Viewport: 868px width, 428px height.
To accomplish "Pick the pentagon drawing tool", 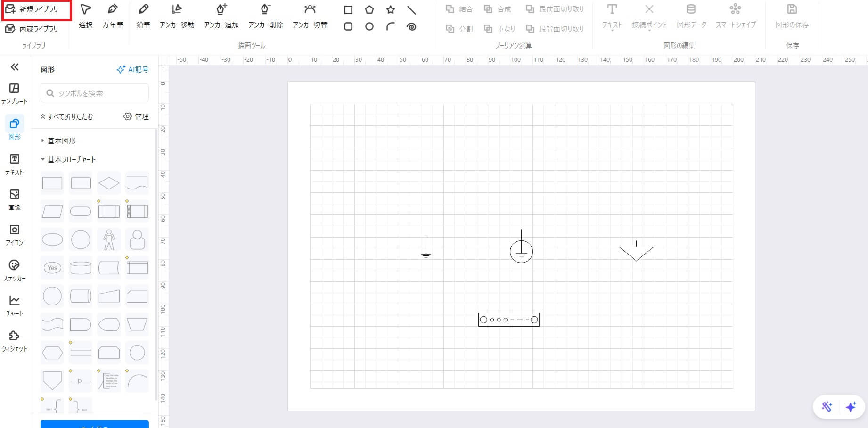I will [x=369, y=10].
